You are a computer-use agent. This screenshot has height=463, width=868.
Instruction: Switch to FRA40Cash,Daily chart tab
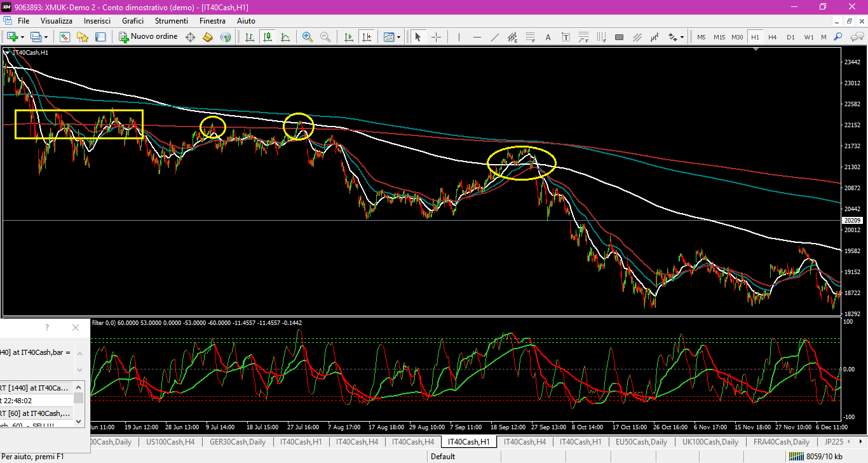click(x=781, y=441)
